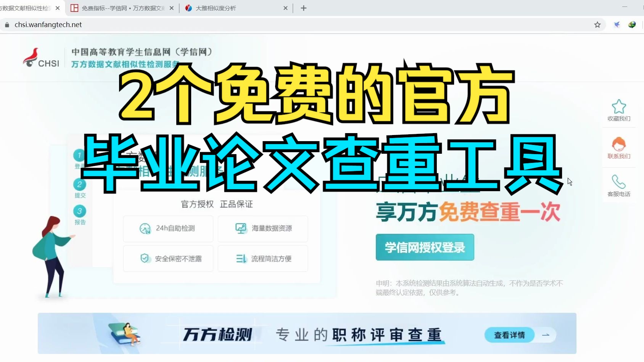
Task: Open the green globe browser extension
Action: (x=632, y=25)
